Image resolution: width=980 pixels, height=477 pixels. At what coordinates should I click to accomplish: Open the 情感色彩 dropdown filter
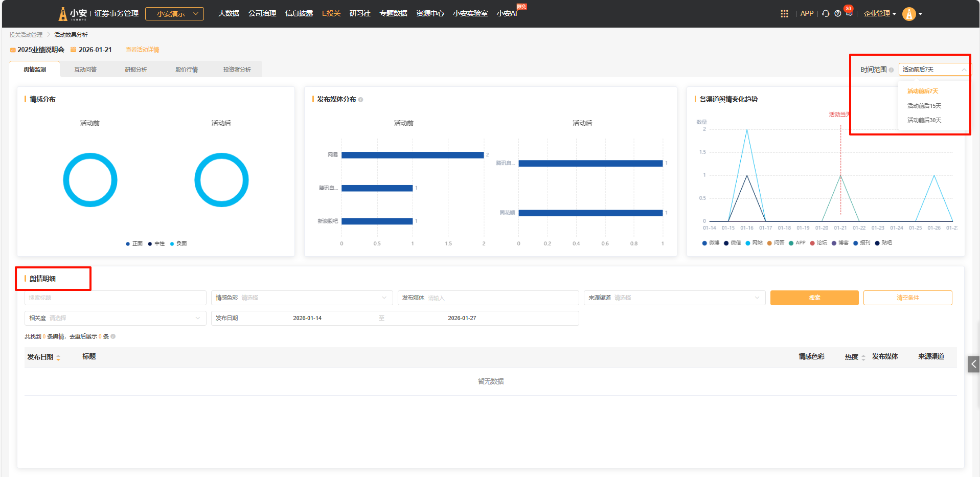[x=302, y=298]
